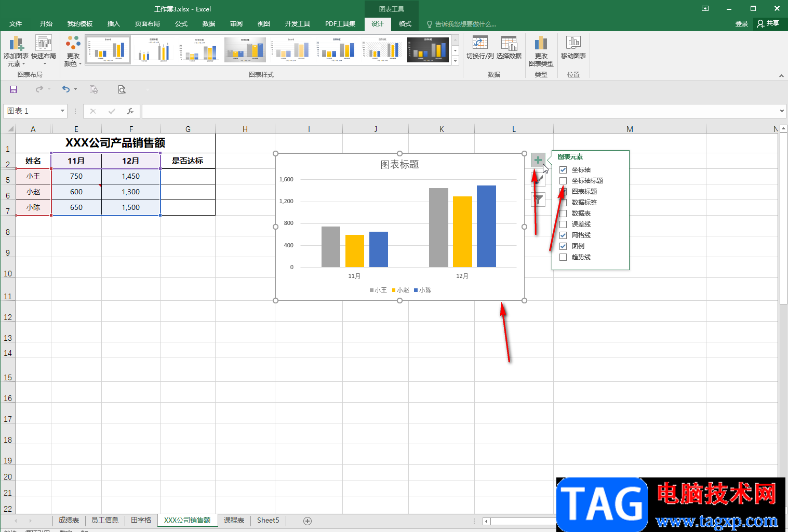Open the Change Colors palette

[73, 51]
